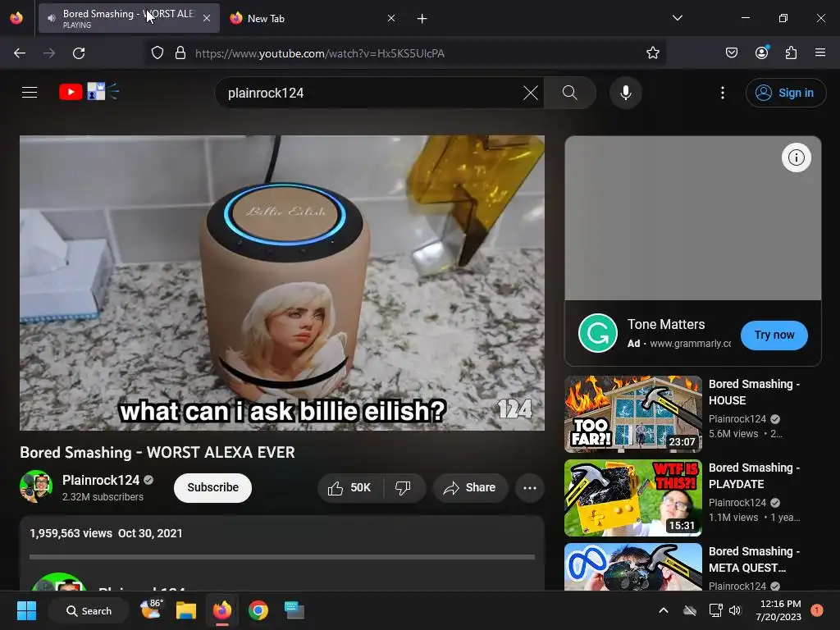Open the volume speaker tray icon
Image resolution: width=840 pixels, height=630 pixels.
tap(734, 610)
